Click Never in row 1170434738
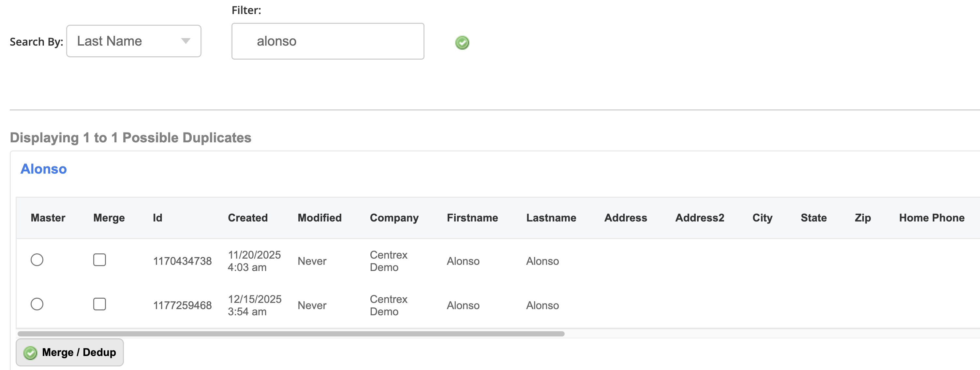The width and height of the screenshot is (980, 370). click(312, 261)
